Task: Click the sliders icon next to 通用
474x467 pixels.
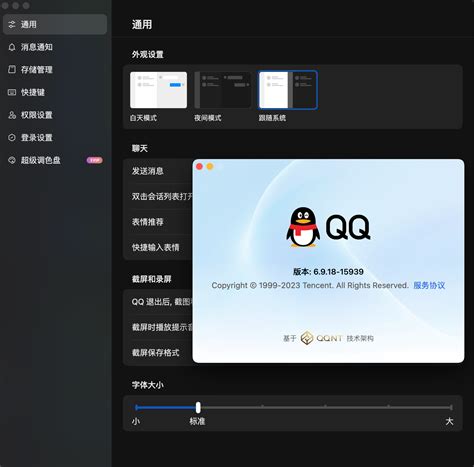Action: click(x=12, y=24)
